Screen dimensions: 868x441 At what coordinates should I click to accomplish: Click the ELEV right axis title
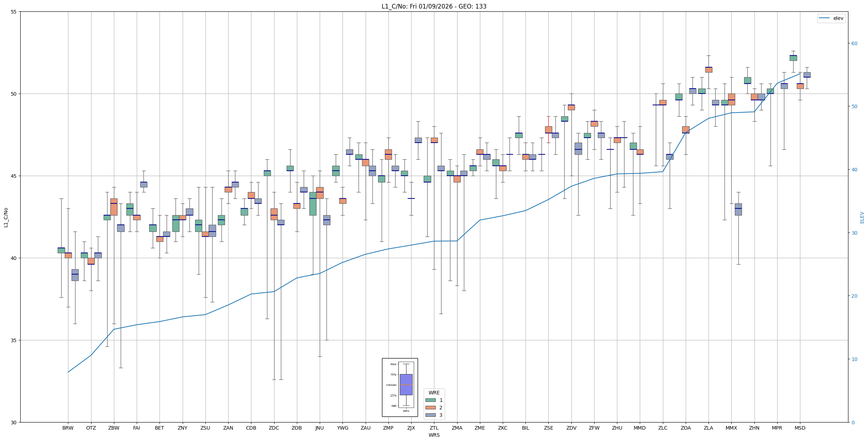(862, 217)
